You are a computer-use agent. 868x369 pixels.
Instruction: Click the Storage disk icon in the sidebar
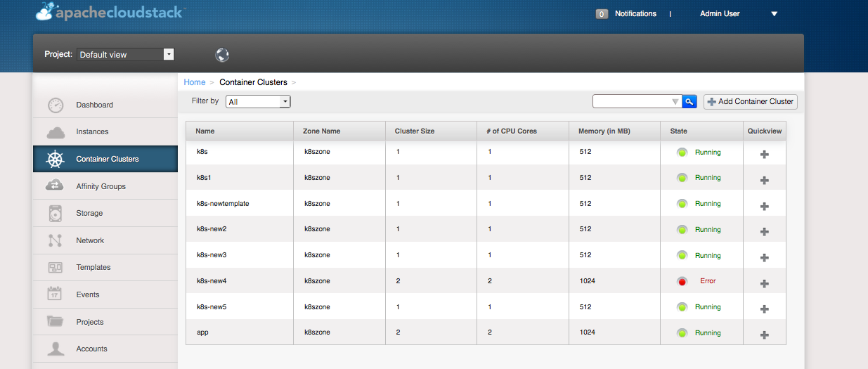coord(56,213)
